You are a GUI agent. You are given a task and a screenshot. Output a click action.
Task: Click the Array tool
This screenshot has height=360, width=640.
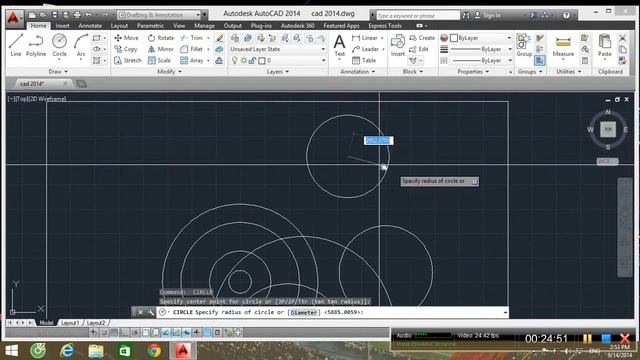click(192, 60)
